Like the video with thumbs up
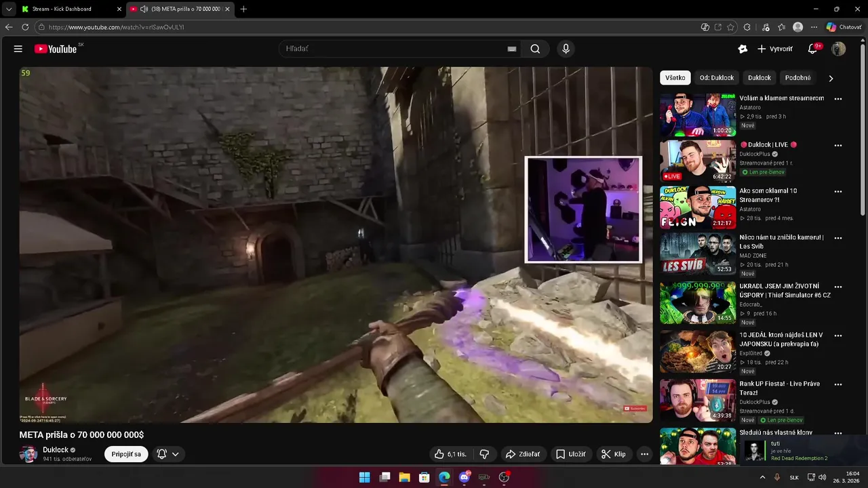Image resolution: width=868 pixels, height=488 pixels. pos(450,454)
